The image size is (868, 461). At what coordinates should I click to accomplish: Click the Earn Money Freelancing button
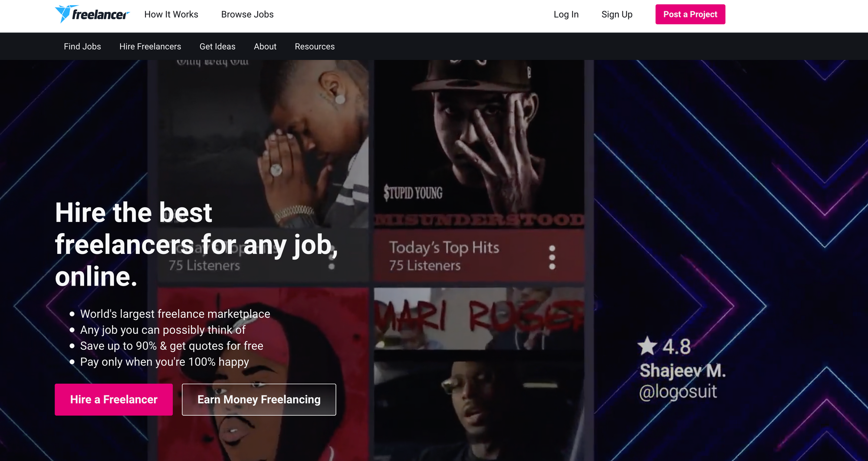coord(259,399)
